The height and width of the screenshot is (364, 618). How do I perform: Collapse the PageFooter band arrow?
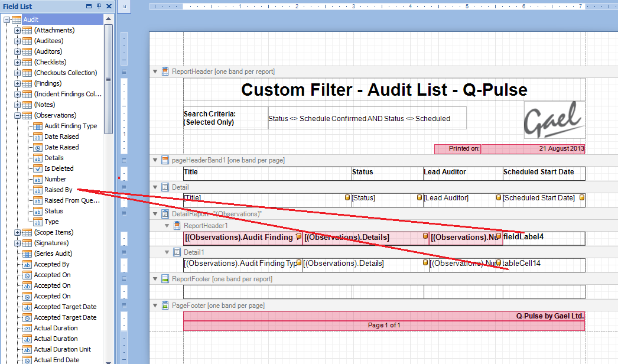[x=155, y=305]
